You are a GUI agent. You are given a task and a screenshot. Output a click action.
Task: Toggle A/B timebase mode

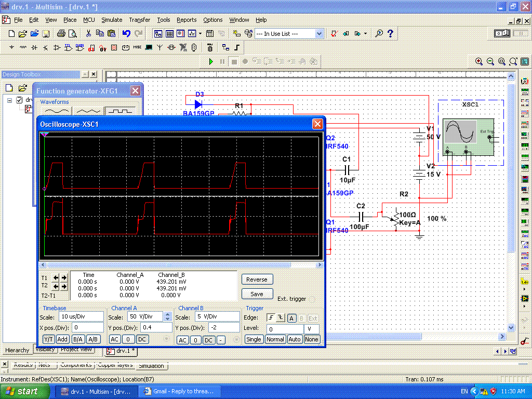point(93,339)
